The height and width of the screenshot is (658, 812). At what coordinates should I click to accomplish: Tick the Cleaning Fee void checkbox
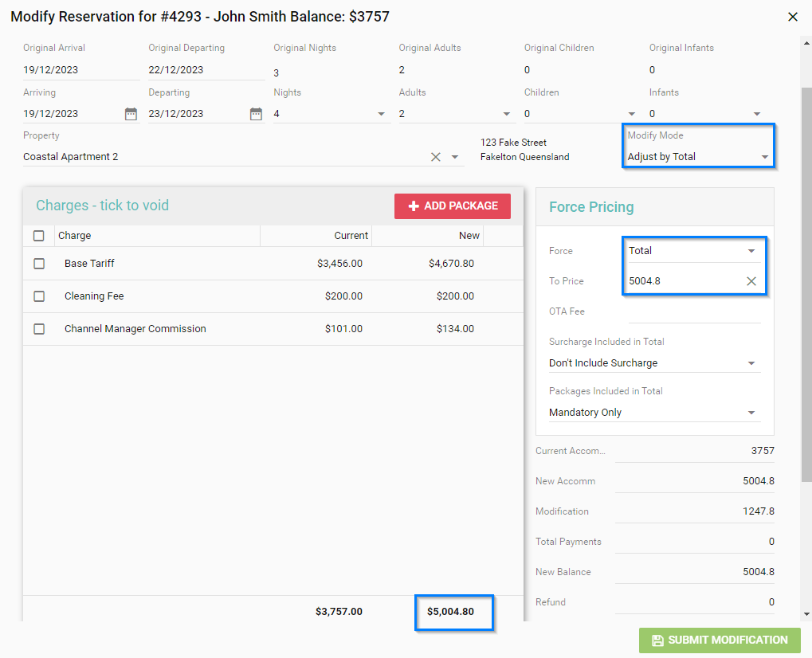39,296
